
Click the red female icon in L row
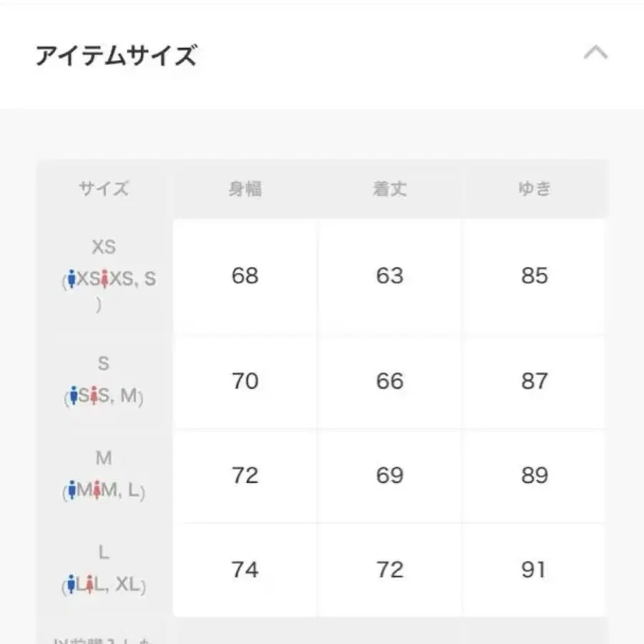(x=89, y=586)
